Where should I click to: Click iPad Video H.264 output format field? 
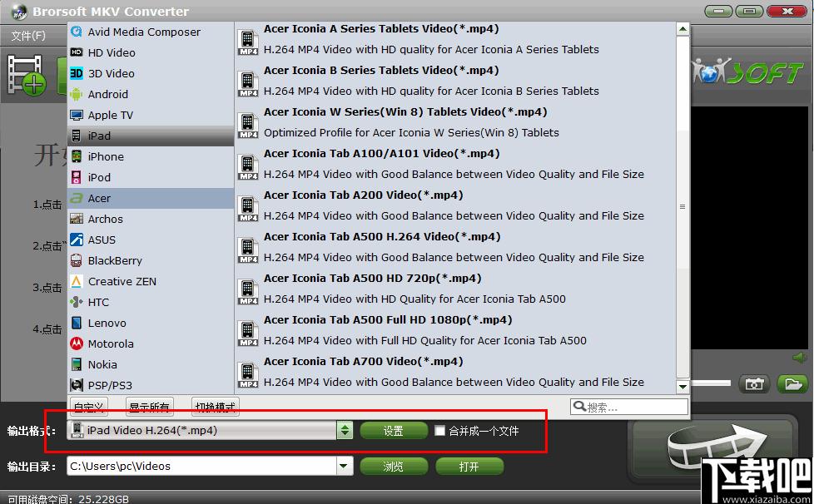[x=202, y=430]
